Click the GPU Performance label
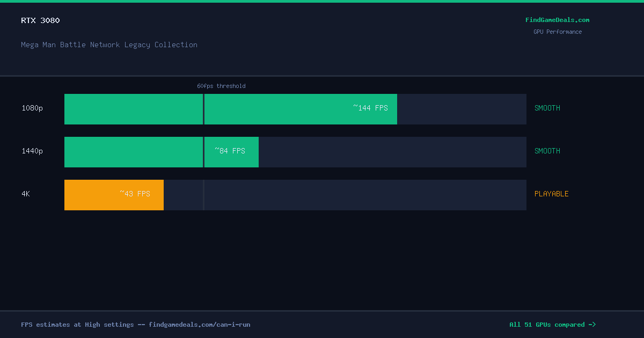The width and height of the screenshot is (644, 338). (x=557, y=32)
